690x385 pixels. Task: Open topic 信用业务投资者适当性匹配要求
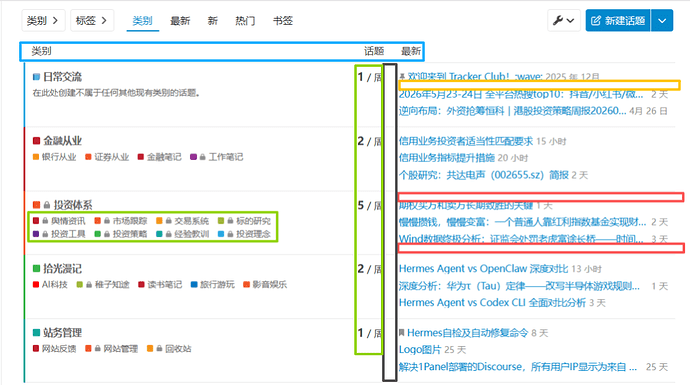tap(466, 141)
